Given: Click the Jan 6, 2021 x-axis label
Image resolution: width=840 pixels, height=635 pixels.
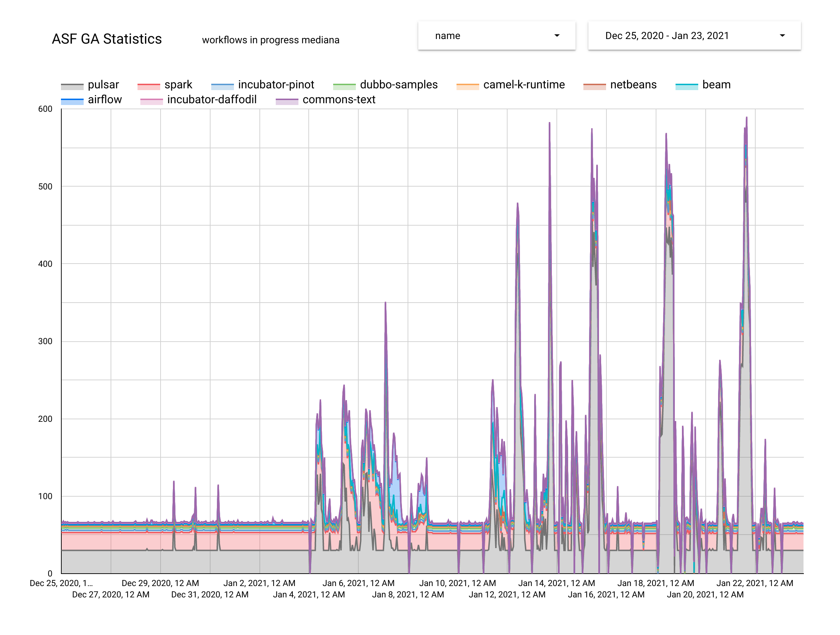Looking at the screenshot, I should pyautogui.click(x=358, y=583).
